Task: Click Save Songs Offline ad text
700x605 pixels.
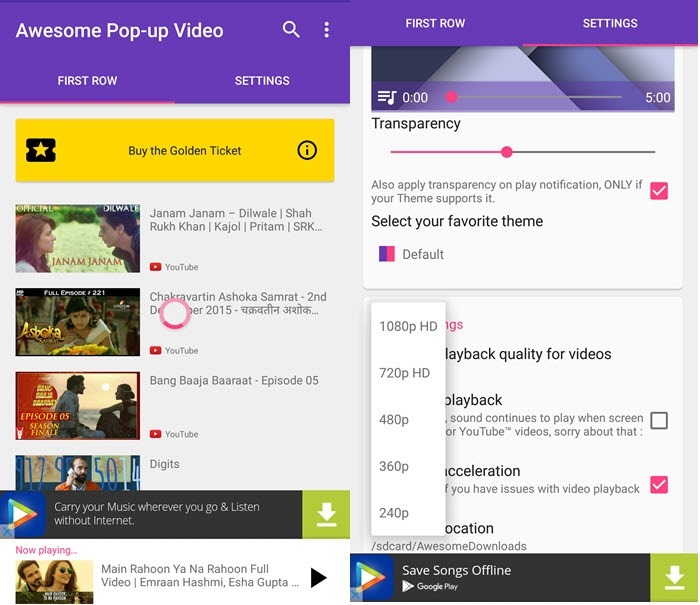Action: [456, 570]
